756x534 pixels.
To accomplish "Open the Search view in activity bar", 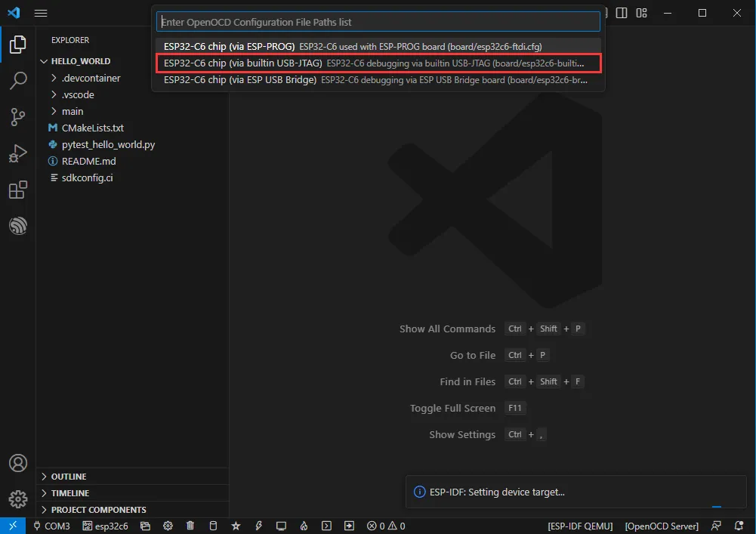I will click(x=17, y=81).
